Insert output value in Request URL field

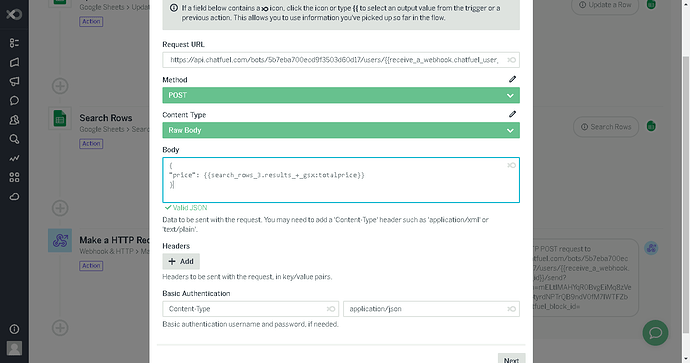tap(511, 60)
